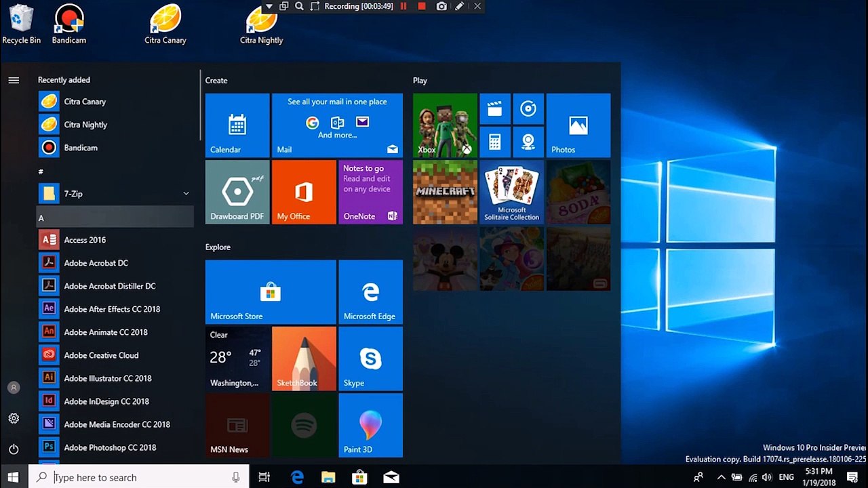Open the MSN News tile
The image size is (868, 488).
[237, 425]
